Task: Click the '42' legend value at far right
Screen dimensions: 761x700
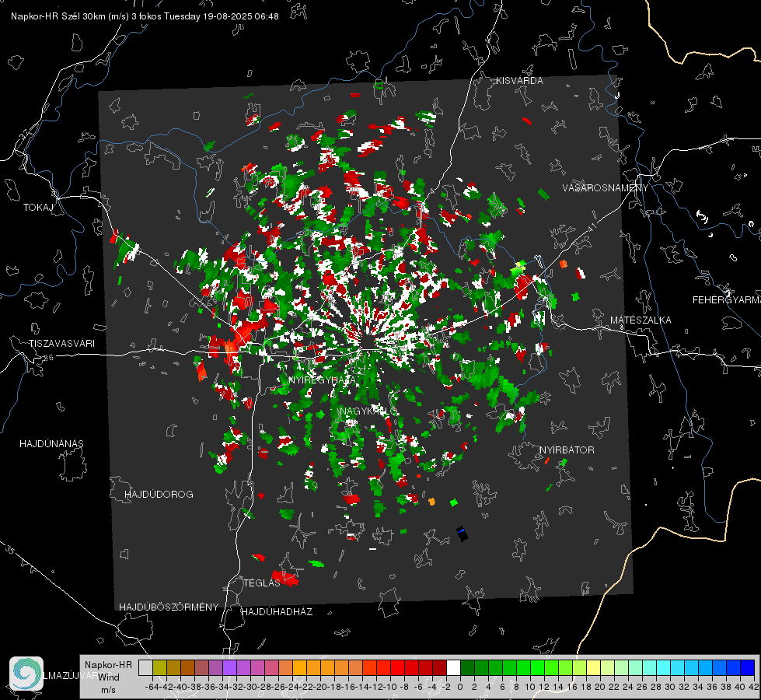Action: point(754,687)
